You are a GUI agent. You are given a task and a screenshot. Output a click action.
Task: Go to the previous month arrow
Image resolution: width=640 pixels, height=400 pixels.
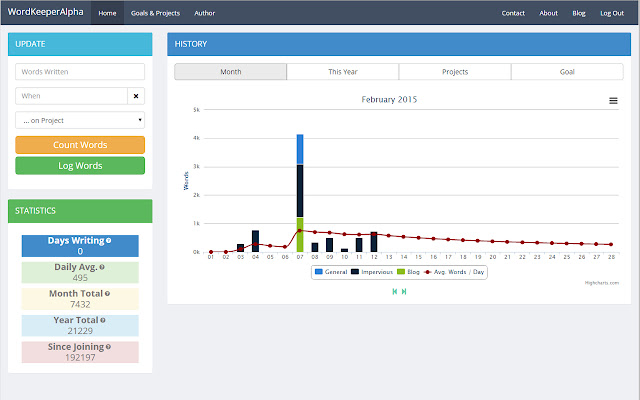tap(394, 291)
